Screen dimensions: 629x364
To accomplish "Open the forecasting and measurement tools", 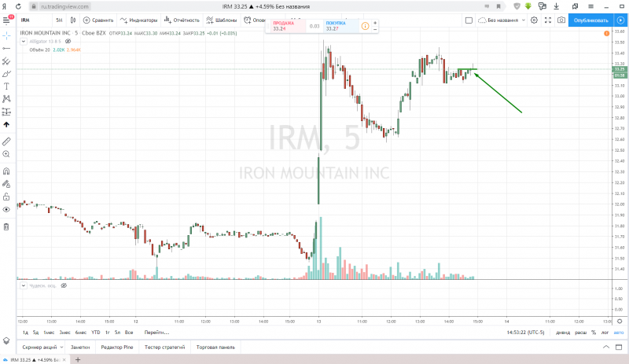I will pos(6,112).
